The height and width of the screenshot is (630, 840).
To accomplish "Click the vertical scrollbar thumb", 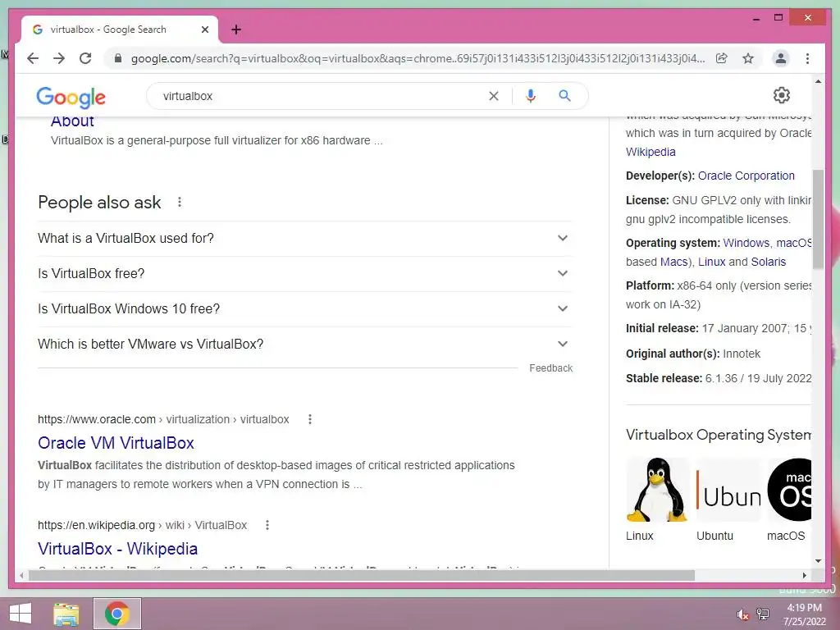I will [x=818, y=219].
